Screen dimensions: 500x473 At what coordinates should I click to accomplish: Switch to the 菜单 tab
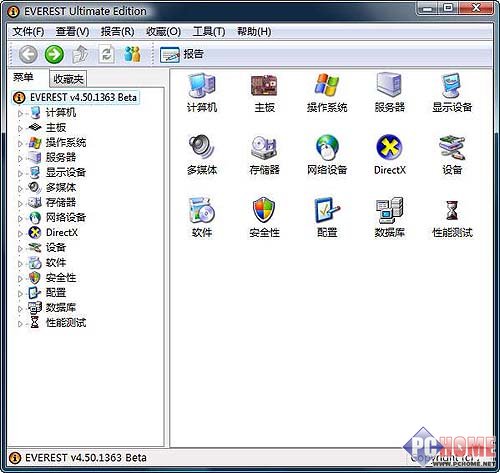pos(23,77)
